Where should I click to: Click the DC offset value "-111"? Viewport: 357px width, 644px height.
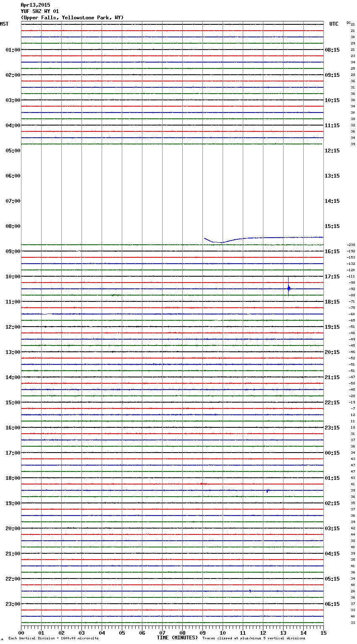pos(351,276)
